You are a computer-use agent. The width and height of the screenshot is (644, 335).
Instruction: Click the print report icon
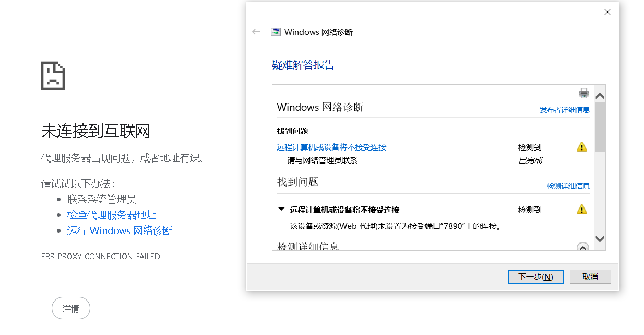point(583,93)
